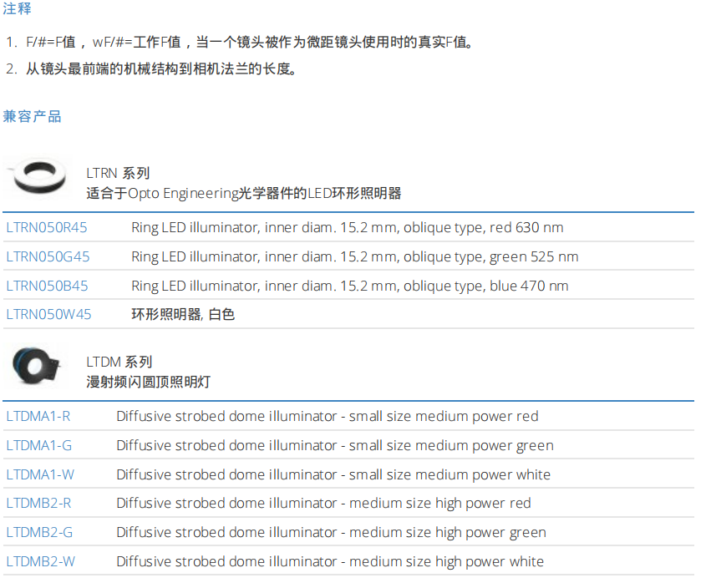Click the 兼容产品 section heading

(33, 116)
